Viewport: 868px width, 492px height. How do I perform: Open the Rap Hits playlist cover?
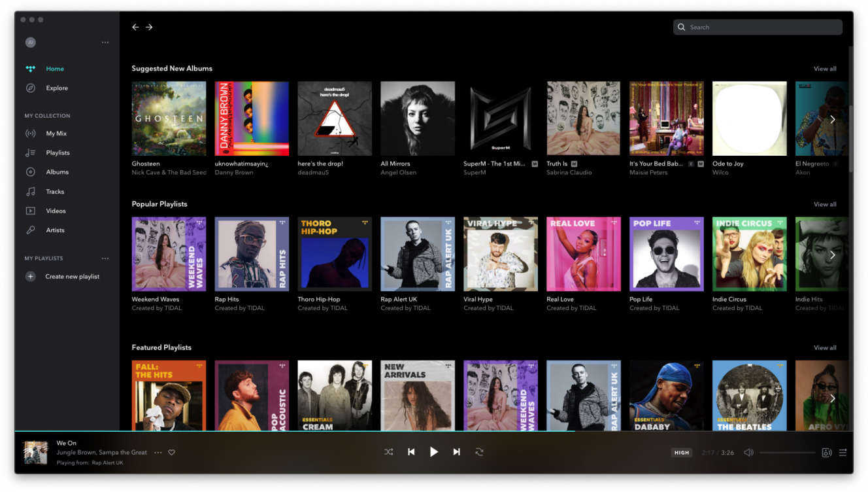click(x=252, y=254)
